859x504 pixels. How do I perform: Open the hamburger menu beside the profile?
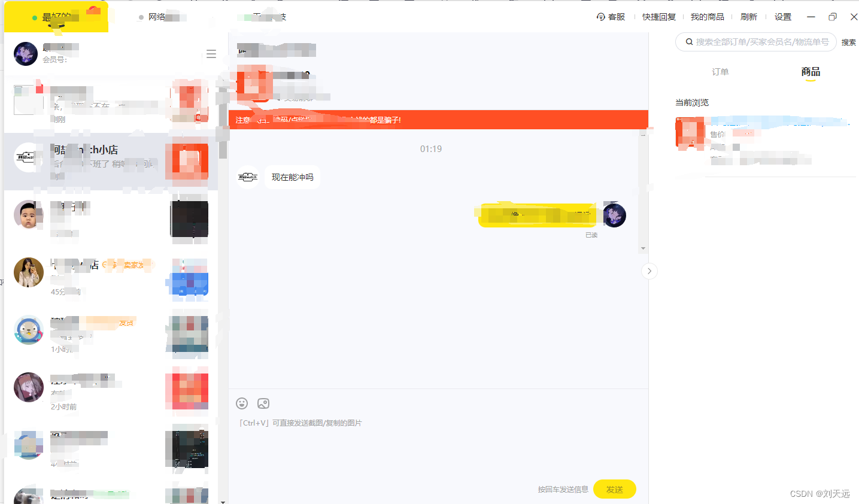[x=211, y=54]
